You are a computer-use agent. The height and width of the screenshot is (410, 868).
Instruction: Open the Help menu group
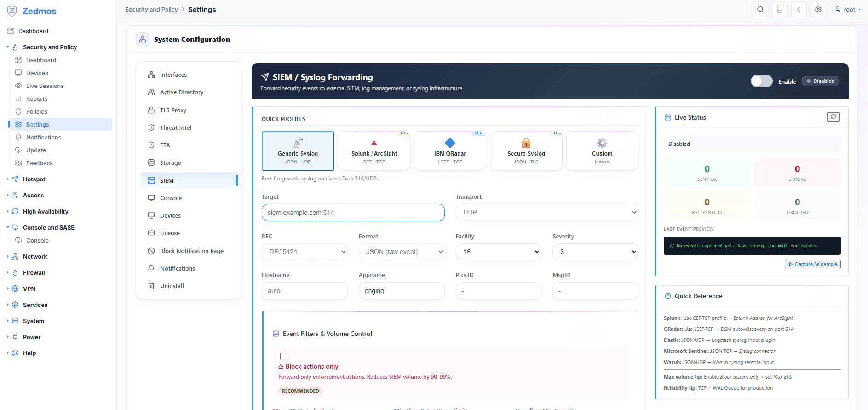pos(29,353)
